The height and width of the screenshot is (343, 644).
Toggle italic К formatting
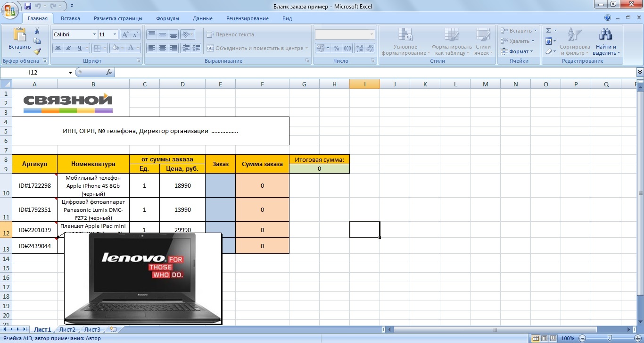[68, 48]
